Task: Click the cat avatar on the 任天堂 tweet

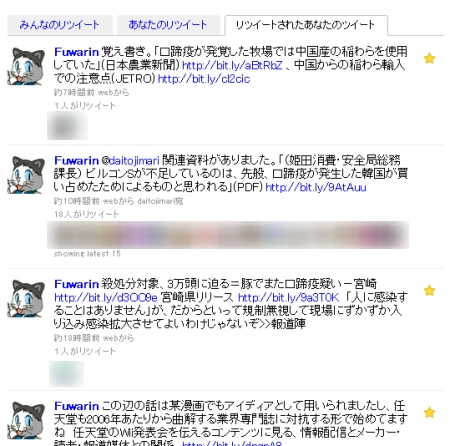Action: (x=26, y=420)
